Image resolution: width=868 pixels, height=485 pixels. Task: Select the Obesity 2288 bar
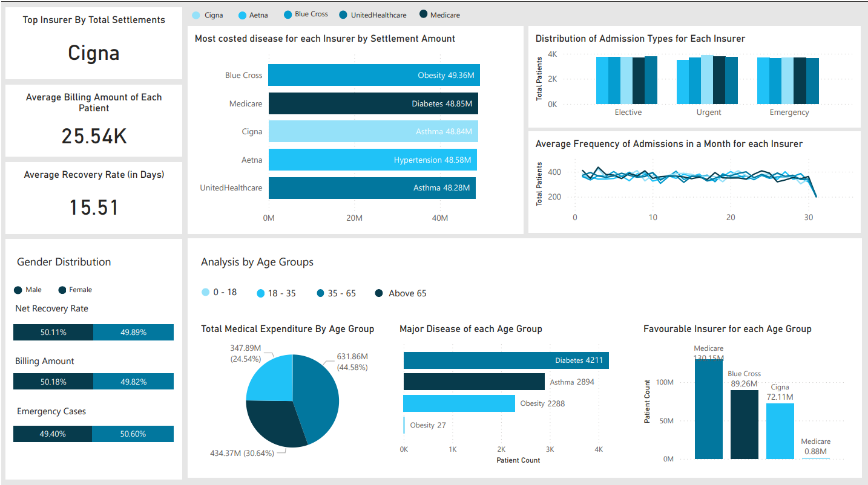459,403
